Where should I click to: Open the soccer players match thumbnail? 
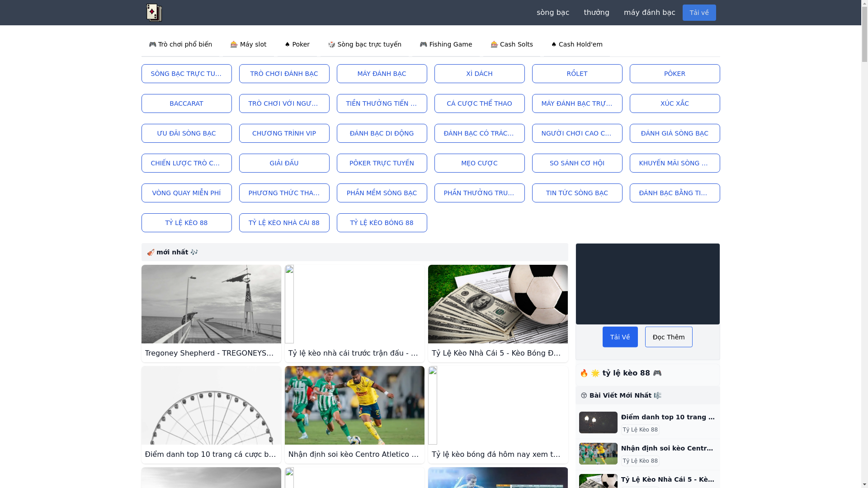[354, 405]
